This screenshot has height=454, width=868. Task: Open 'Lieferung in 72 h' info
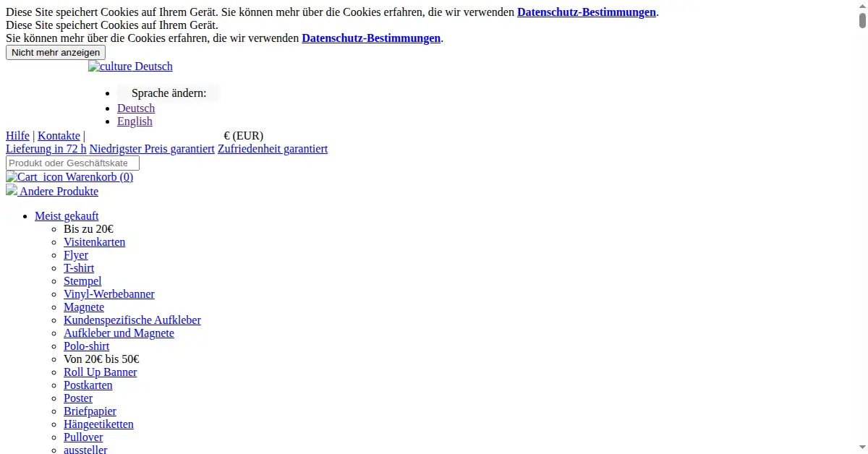click(x=46, y=149)
